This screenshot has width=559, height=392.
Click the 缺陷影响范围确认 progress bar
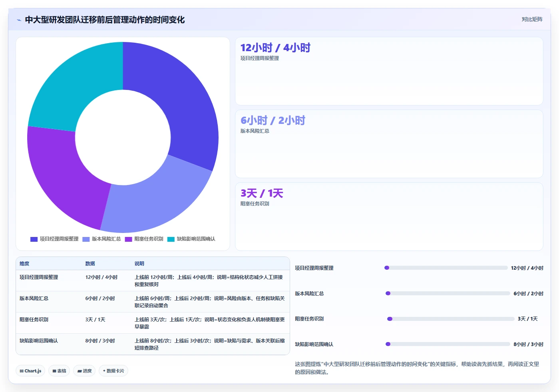(x=448, y=344)
